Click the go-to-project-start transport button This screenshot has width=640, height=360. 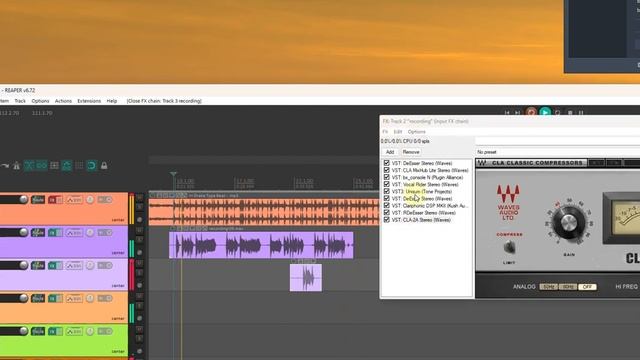pos(507,113)
